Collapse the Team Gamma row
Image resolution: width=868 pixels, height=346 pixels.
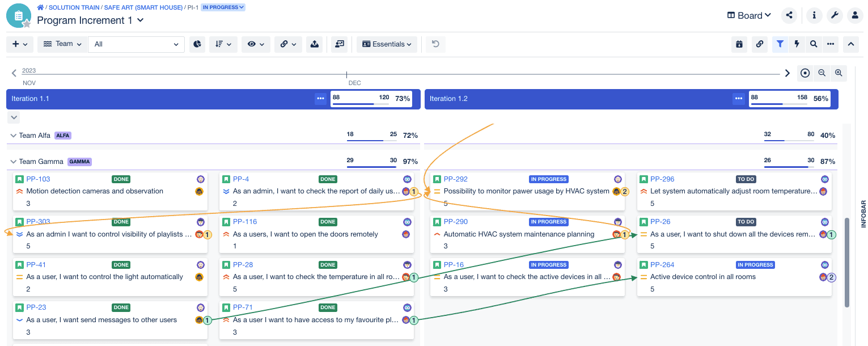click(x=14, y=162)
